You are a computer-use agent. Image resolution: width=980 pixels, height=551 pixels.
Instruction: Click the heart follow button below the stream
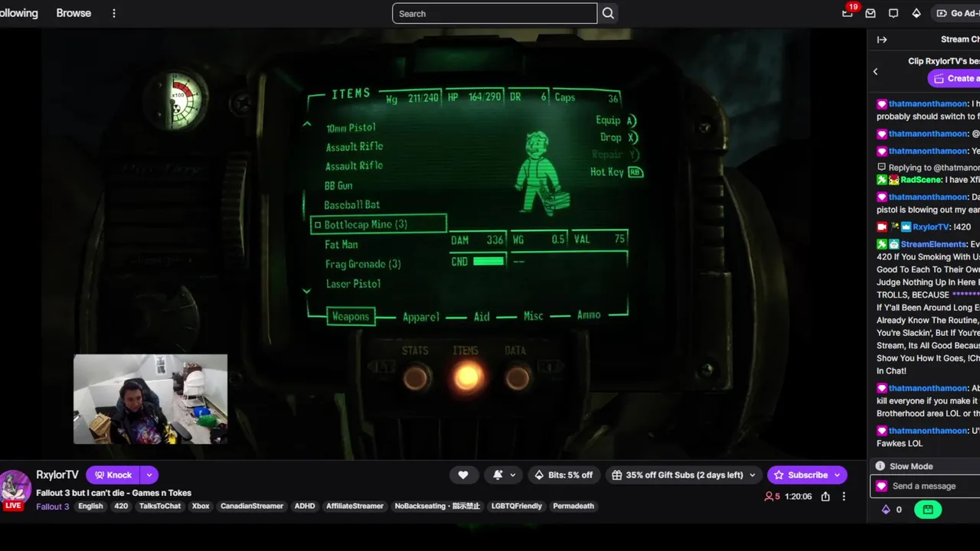click(x=463, y=474)
